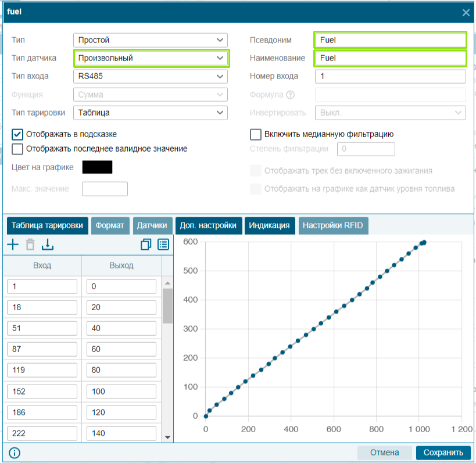Open Тип тарировки dropdown showing Таблица
Screen dimensions: 476x463
[x=151, y=113]
